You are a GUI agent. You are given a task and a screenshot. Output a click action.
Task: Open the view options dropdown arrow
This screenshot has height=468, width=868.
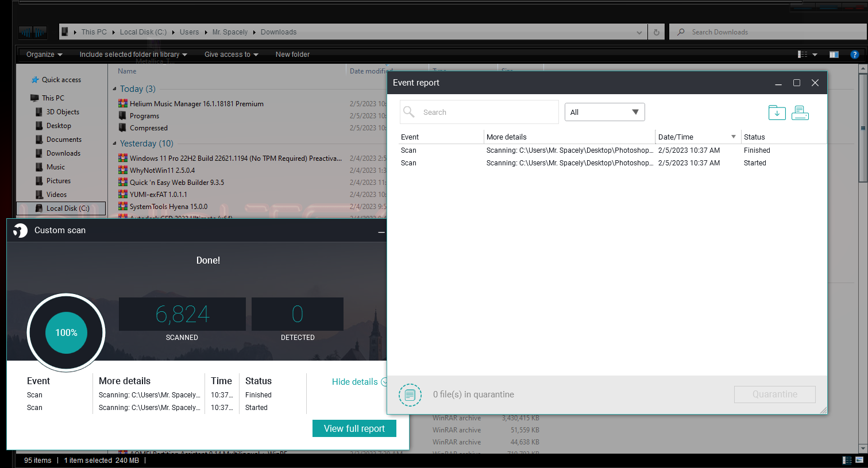[815, 55]
